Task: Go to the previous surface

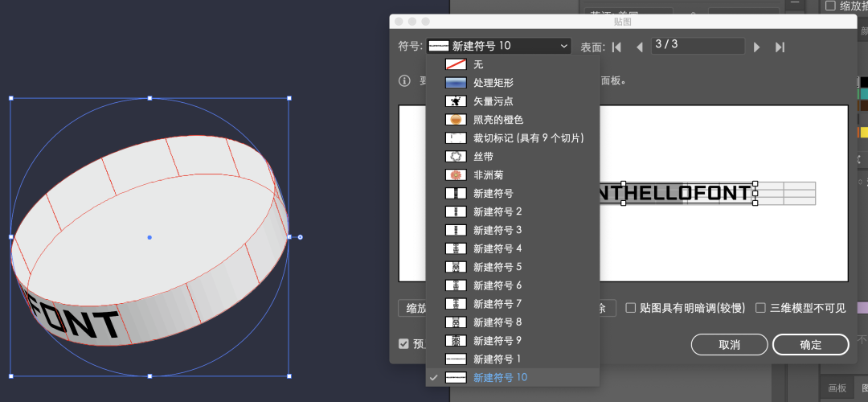Action: pyautogui.click(x=640, y=47)
